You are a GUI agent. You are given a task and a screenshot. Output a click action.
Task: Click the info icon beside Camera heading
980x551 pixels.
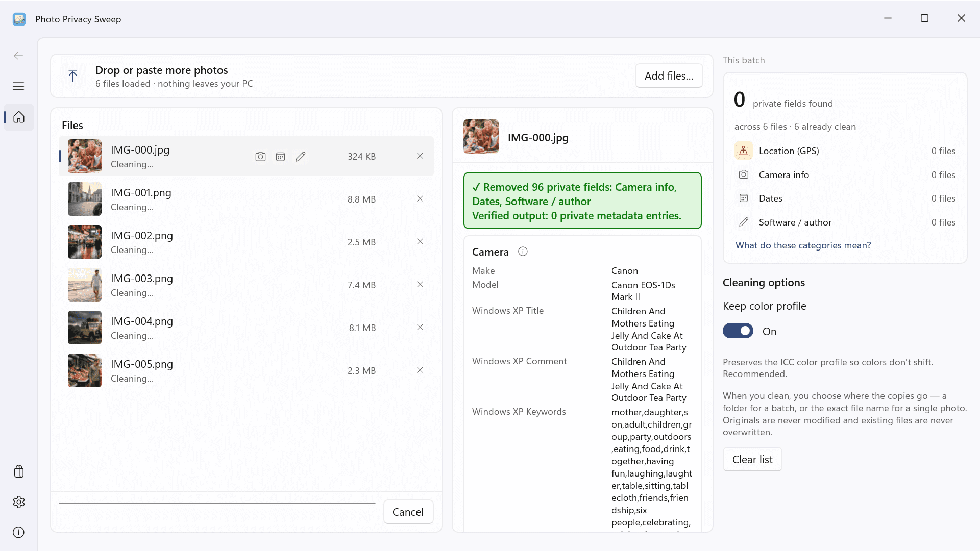click(x=523, y=252)
